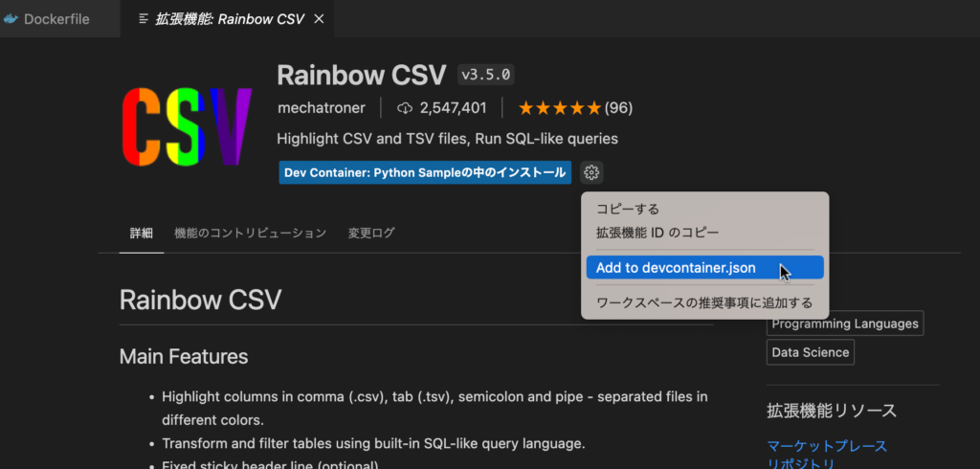Click the Data Science category tag
The image size is (980, 469).
tap(811, 352)
